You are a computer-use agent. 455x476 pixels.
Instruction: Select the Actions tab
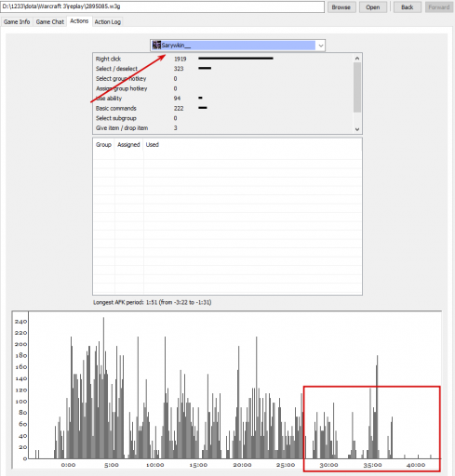click(79, 21)
